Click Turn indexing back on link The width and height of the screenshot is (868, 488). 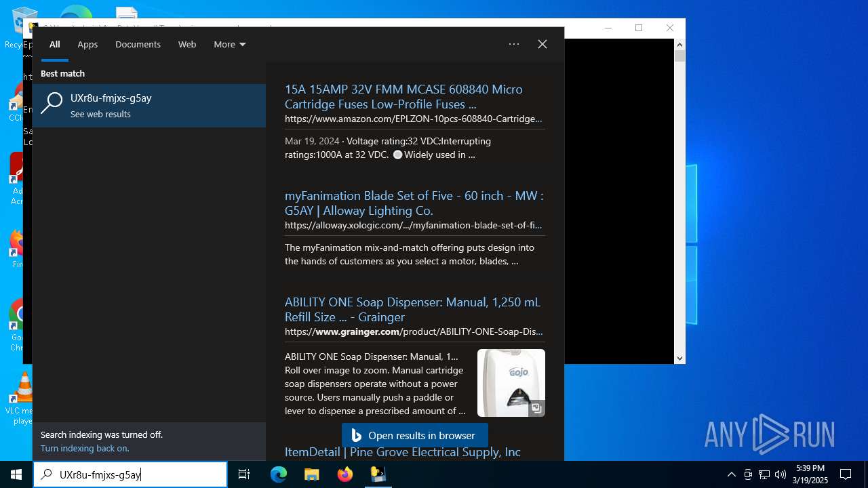[85, 448]
